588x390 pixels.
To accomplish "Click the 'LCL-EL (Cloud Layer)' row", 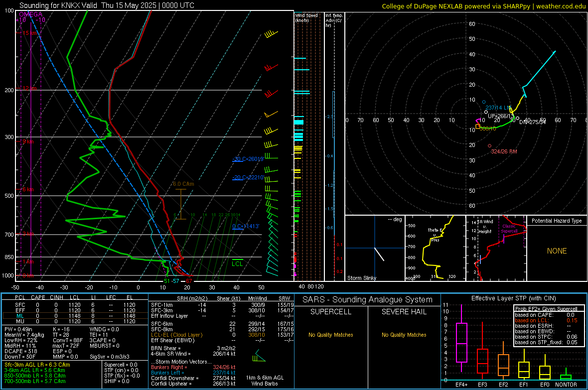I will pos(222,335).
